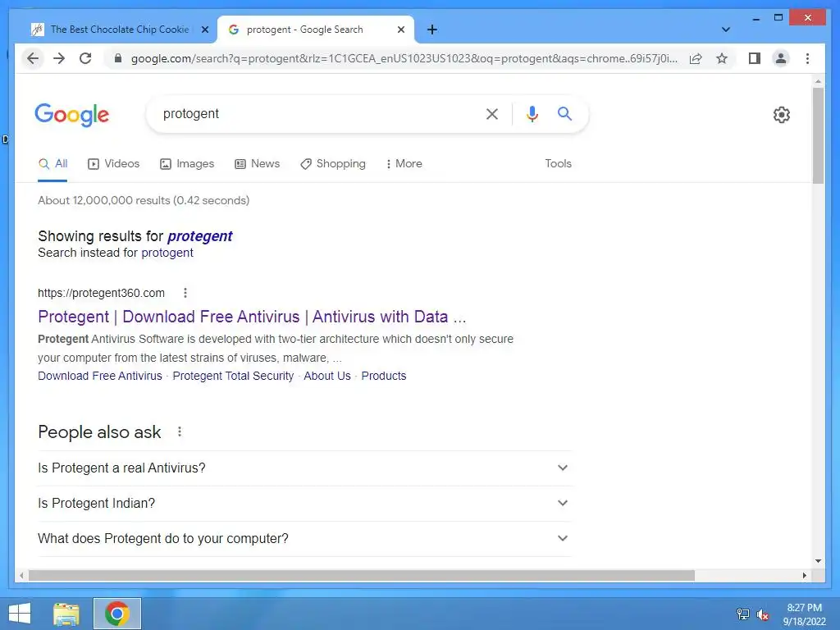Open the Download Free Antivirus sitelink
Image resolution: width=840 pixels, height=630 pixels.
tap(99, 376)
